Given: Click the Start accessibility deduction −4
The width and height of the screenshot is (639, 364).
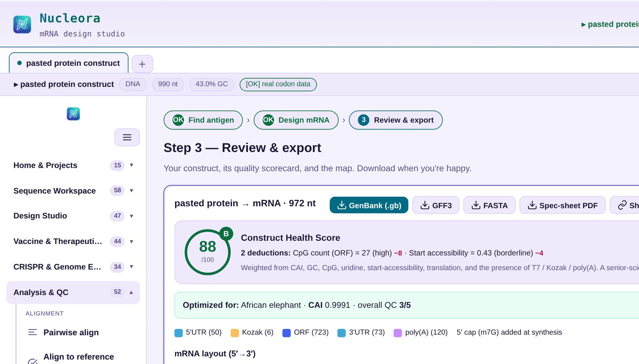Looking at the screenshot, I should (539, 253).
